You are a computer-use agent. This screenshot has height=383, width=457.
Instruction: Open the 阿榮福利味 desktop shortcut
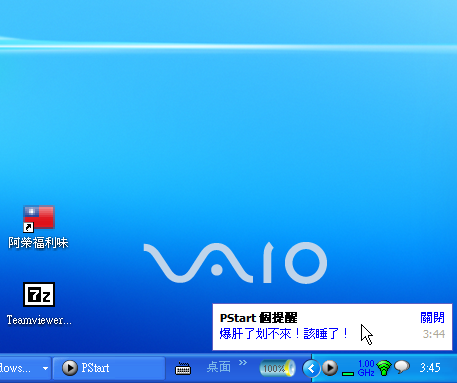[38, 227]
